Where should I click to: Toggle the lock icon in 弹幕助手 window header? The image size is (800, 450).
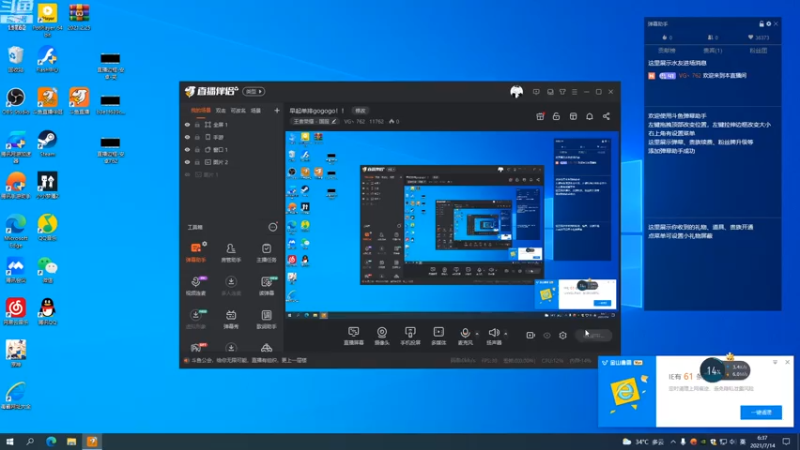click(x=761, y=24)
